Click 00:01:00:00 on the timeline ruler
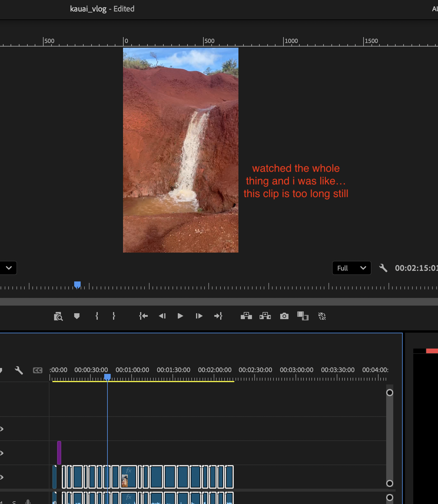 132,370
